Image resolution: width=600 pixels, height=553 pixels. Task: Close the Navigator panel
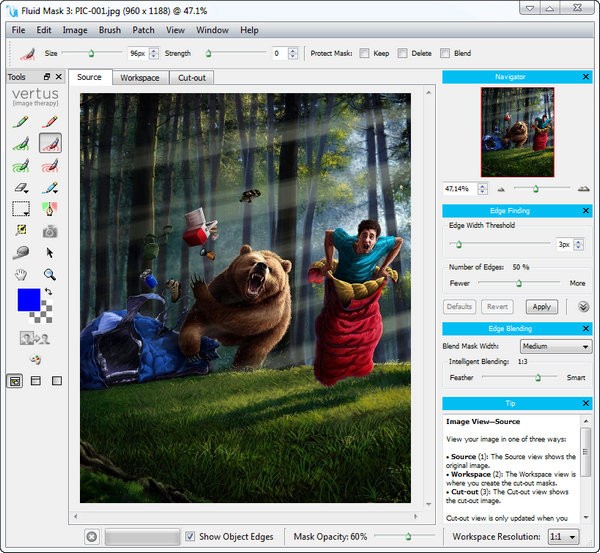click(586, 77)
